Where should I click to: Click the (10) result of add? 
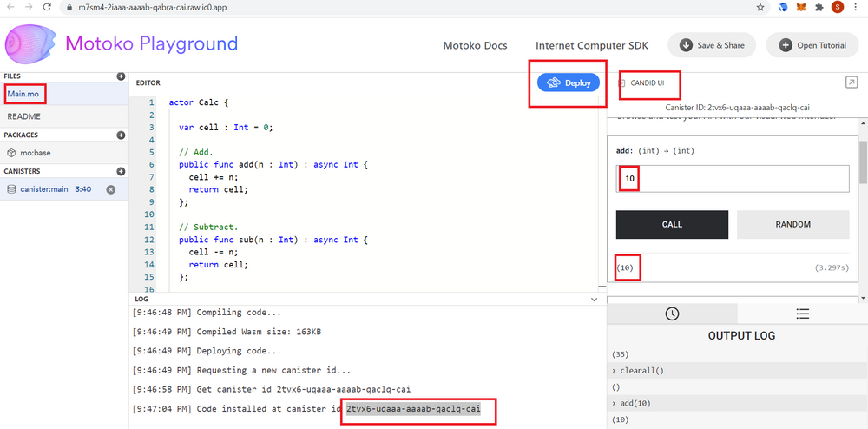[625, 268]
